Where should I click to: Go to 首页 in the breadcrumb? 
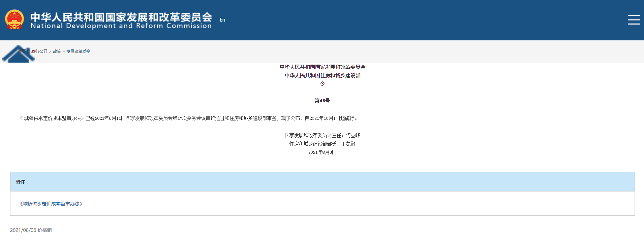[22, 51]
